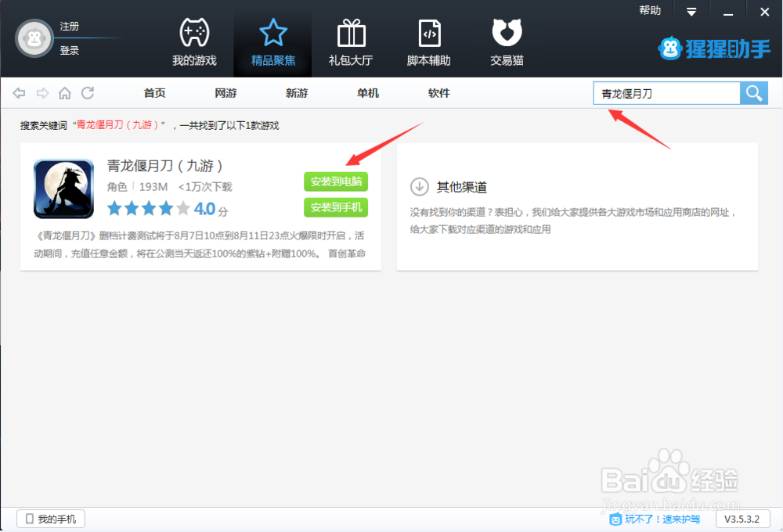The width and height of the screenshot is (783, 532).
Task: Open the 帮助 help menu
Action: [650, 10]
